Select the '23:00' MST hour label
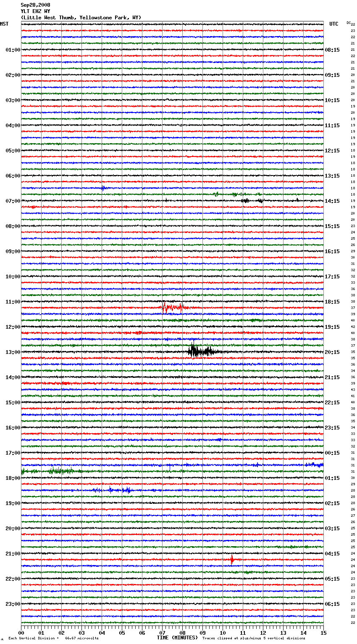Viewport: 357px width, 644px height. click(x=13, y=604)
